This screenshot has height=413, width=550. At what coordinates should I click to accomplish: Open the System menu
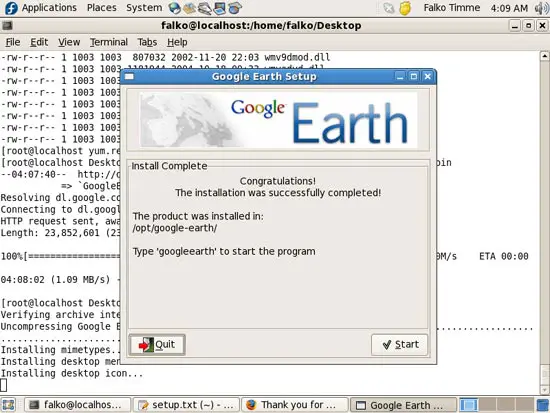(x=144, y=8)
